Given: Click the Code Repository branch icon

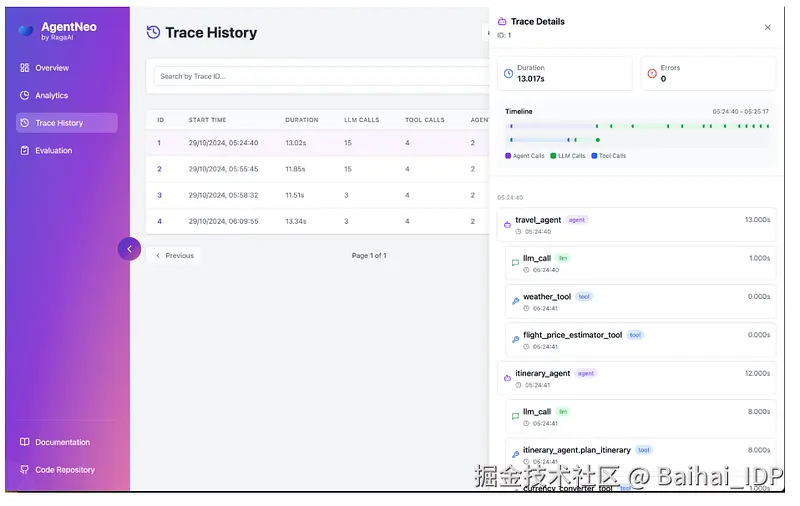Looking at the screenshot, I should (x=24, y=470).
